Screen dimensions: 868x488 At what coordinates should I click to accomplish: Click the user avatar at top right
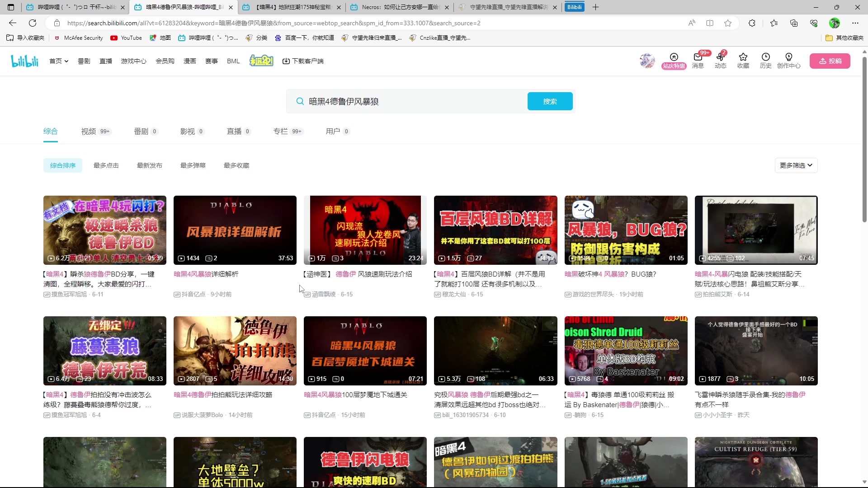[646, 61]
